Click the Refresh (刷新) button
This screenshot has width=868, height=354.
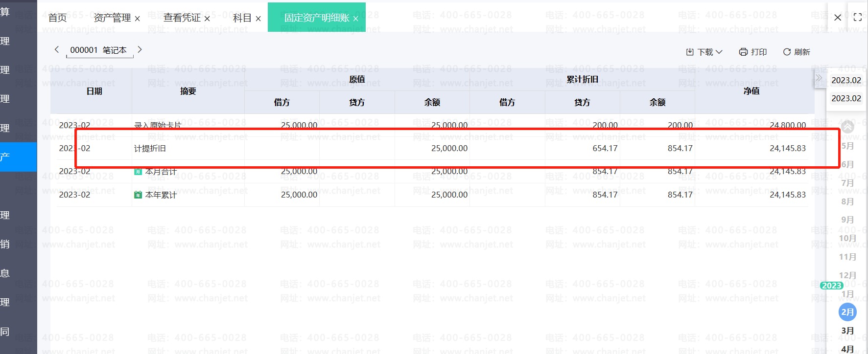coord(796,52)
